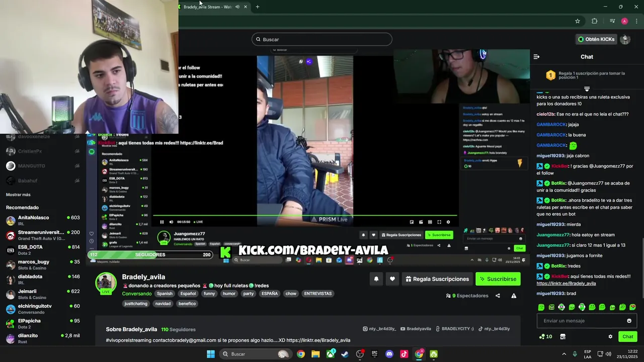
Task: Open the KICKs points balance icon
Action: coord(545,337)
